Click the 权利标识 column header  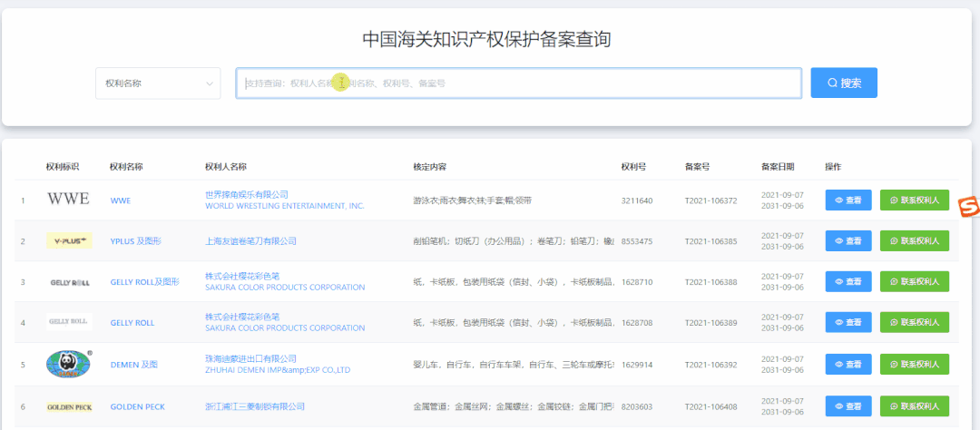point(63,167)
